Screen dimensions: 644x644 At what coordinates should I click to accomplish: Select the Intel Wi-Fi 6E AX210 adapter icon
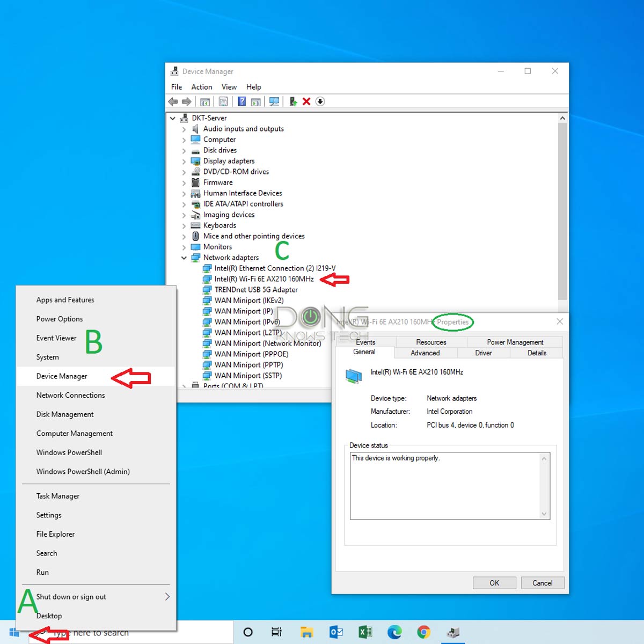(x=208, y=279)
